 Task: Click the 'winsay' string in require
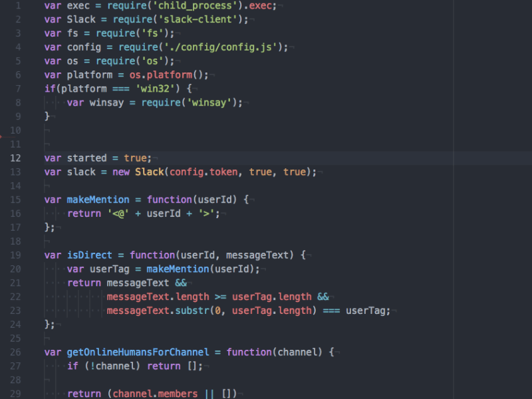click(x=209, y=103)
